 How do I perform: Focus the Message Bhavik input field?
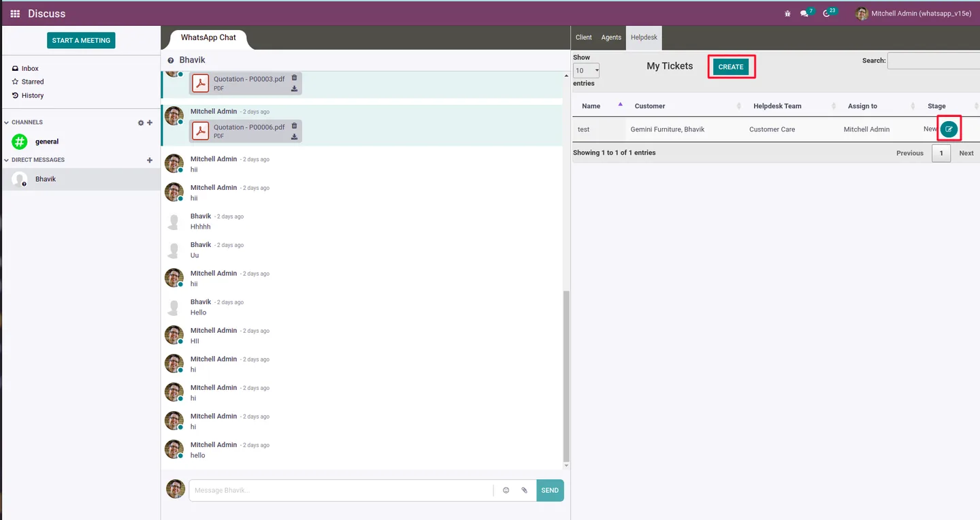click(341, 490)
